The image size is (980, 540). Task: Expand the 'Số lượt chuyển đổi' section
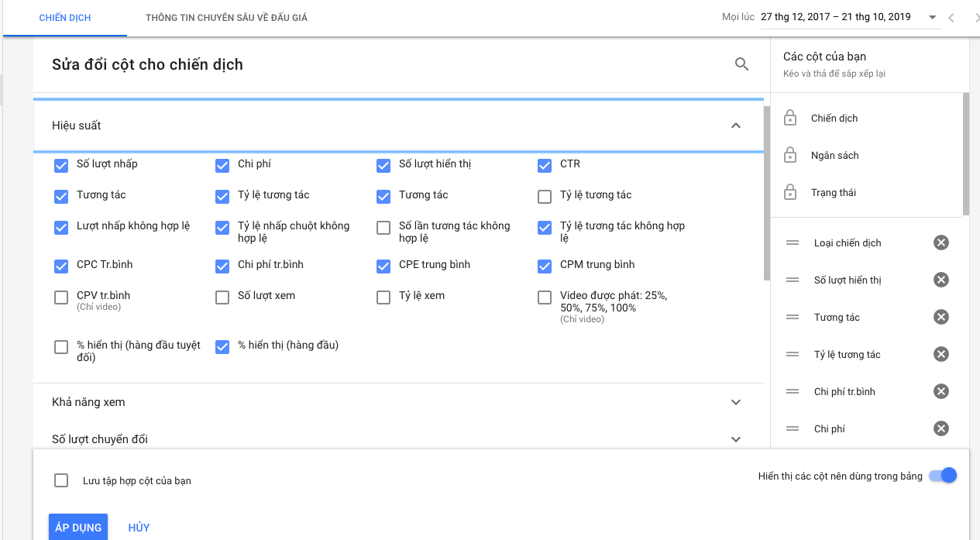(735, 439)
